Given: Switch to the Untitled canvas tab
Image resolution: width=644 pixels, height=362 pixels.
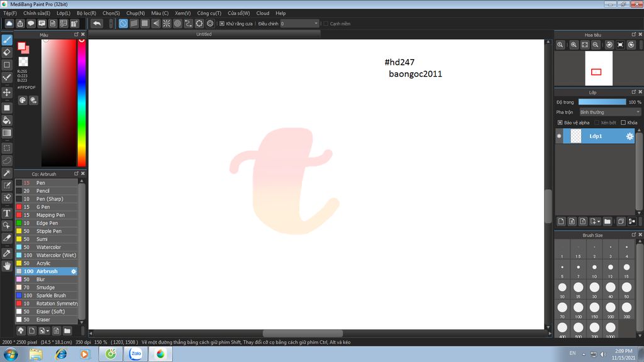Looking at the screenshot, I should [x=204, y=34].
